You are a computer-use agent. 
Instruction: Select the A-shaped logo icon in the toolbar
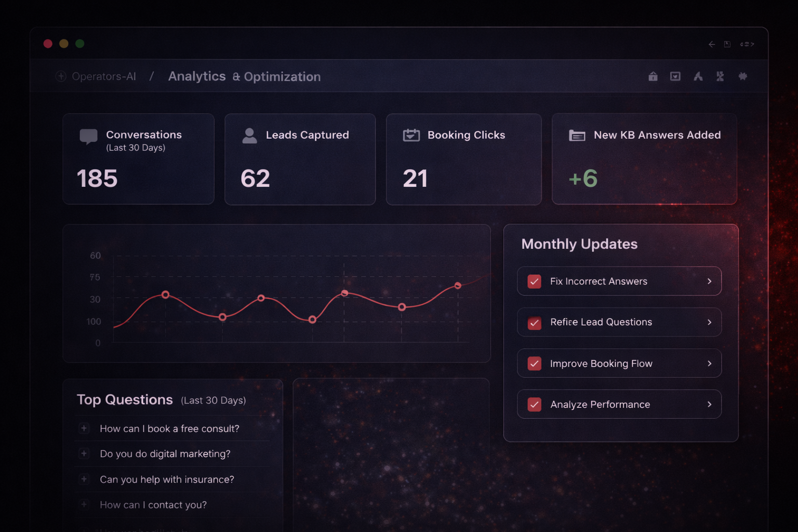(698, 76)
